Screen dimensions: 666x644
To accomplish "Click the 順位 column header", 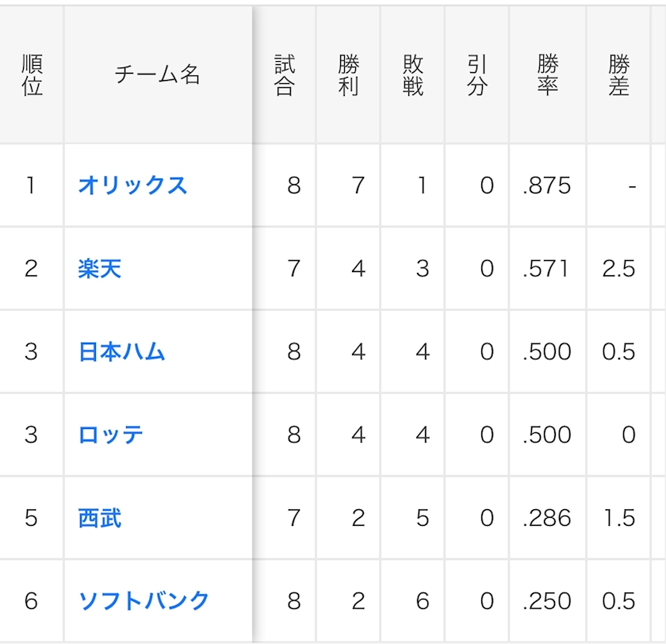I will pos(32,75).
